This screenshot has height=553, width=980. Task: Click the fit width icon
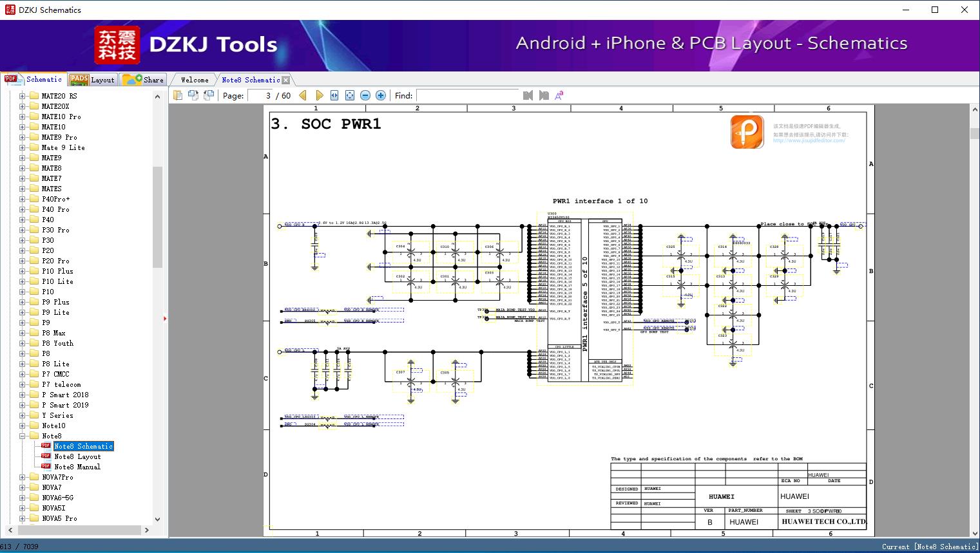(334, 95)
